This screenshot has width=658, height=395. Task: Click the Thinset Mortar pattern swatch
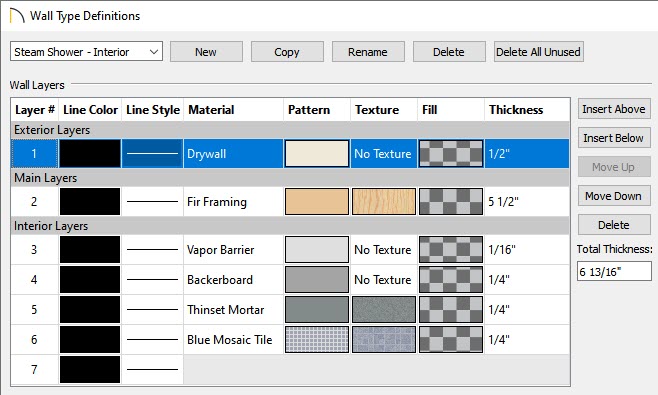click(317, 309)
